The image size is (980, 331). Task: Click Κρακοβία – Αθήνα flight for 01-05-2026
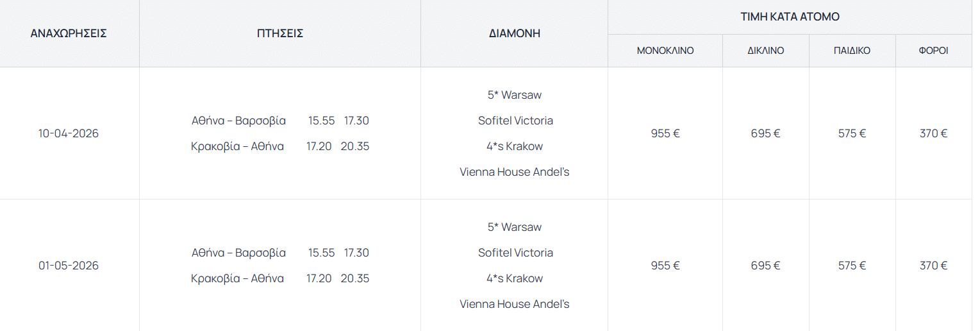[237, 278]
